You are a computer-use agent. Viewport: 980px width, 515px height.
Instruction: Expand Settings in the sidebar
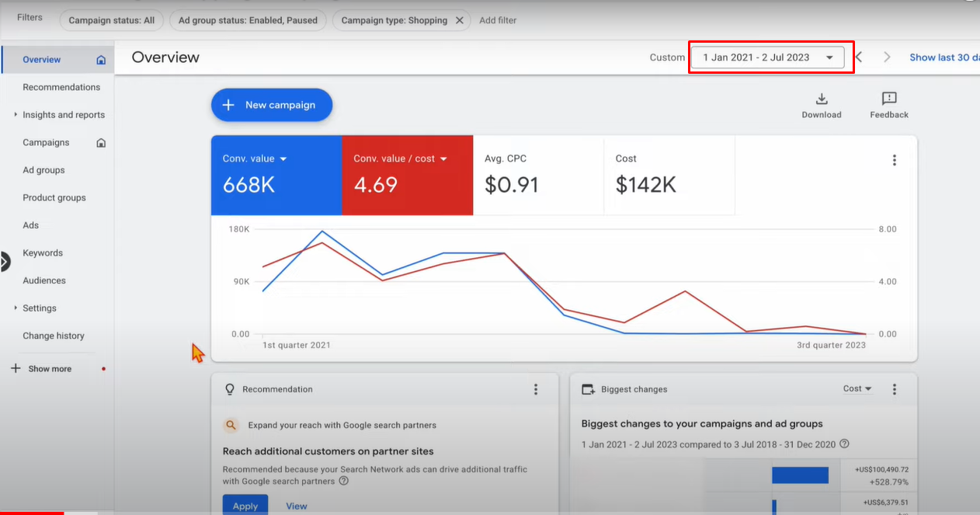(16, 308)
